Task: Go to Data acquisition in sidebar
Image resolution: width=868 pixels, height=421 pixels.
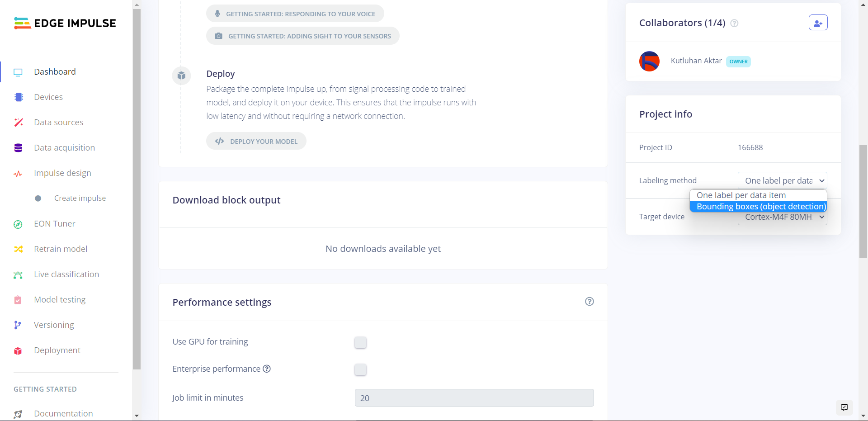Action: pyautogui.click(x=64, y=148)
